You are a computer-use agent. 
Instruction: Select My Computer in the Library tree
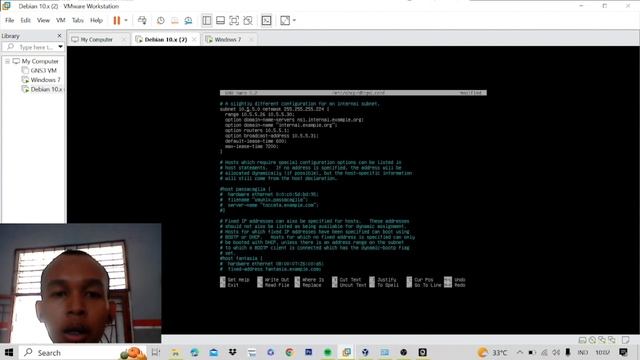click(x=40, y=61)
